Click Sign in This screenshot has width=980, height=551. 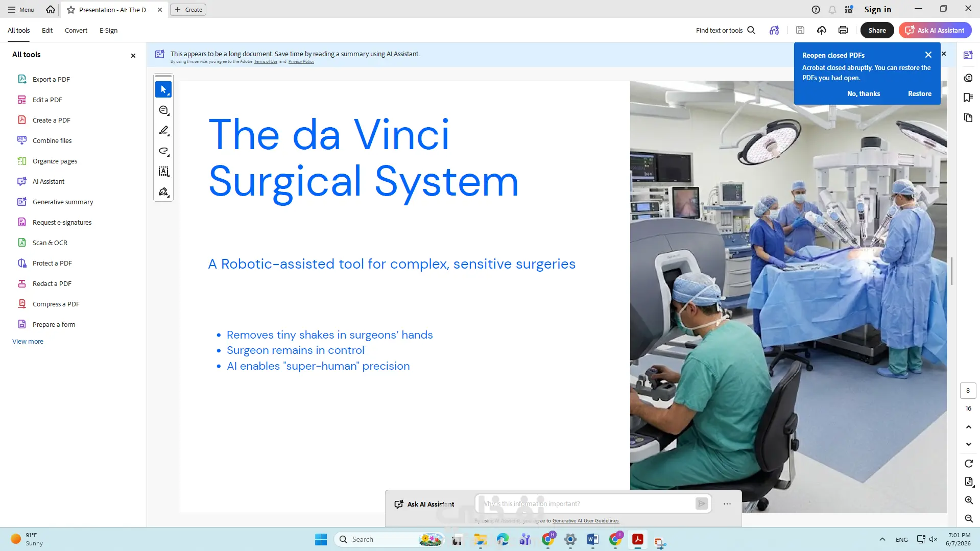[x=877, y=10]
